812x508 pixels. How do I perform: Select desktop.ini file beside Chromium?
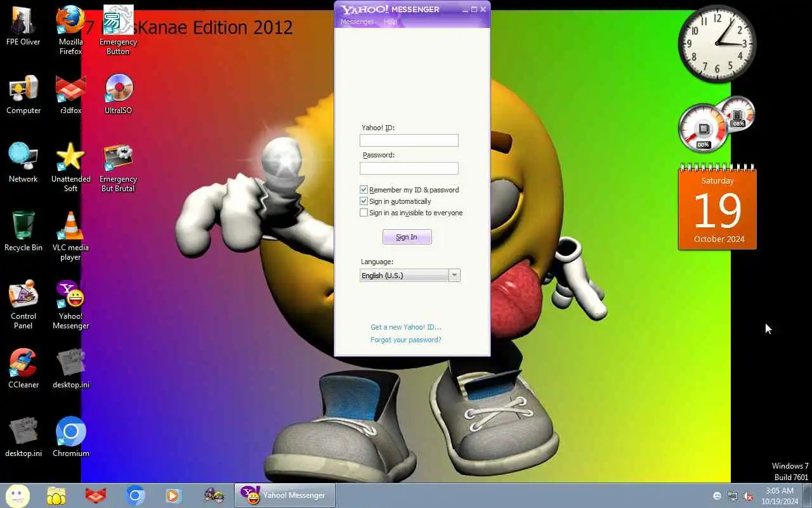[x=23, y=438]
